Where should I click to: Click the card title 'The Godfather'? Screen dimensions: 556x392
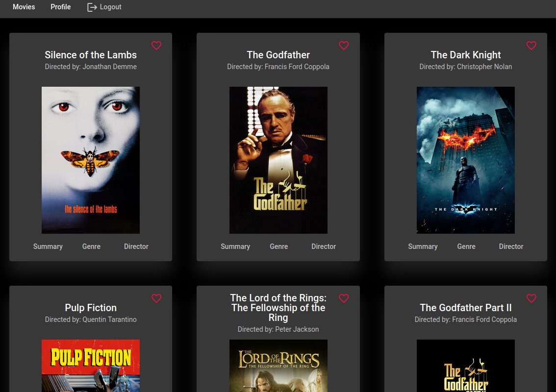(x=278, y=55)
